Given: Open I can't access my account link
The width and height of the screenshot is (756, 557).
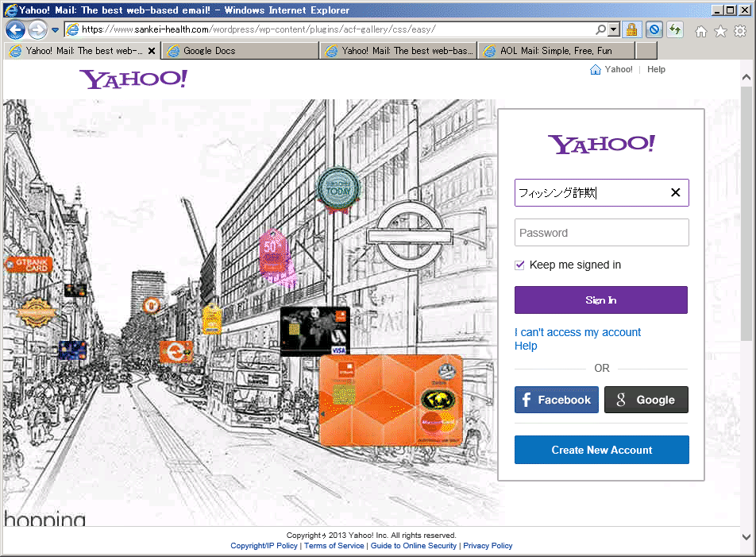Looking at the screenshot, I should tap(577, 332).
